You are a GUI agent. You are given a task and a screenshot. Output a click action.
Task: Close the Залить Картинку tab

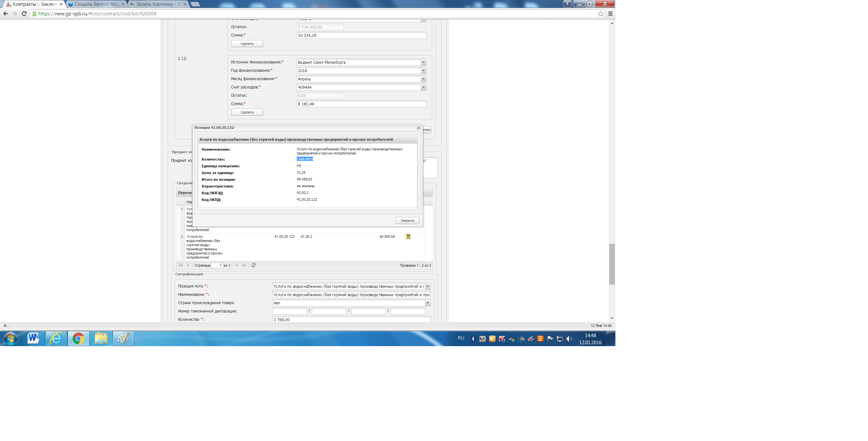185,4
